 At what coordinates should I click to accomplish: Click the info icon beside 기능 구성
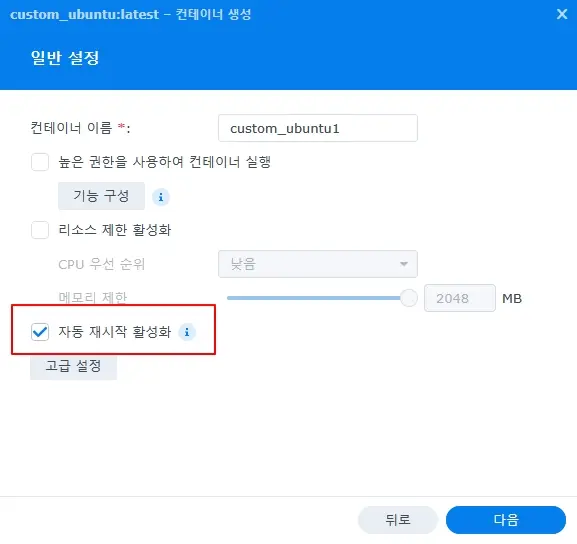coord(161,197)
